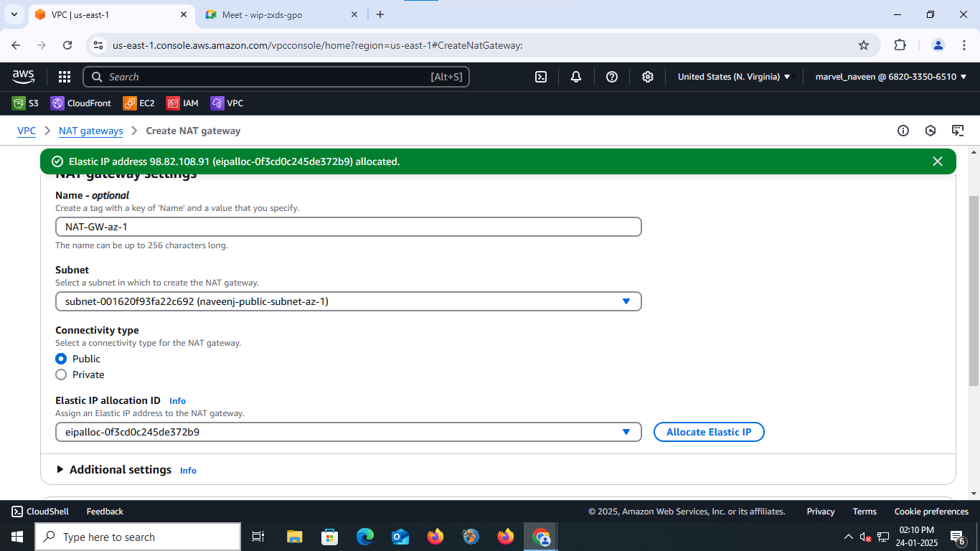Open File Explorer from taskbar

pyautogui.click(x=294, y=537)
